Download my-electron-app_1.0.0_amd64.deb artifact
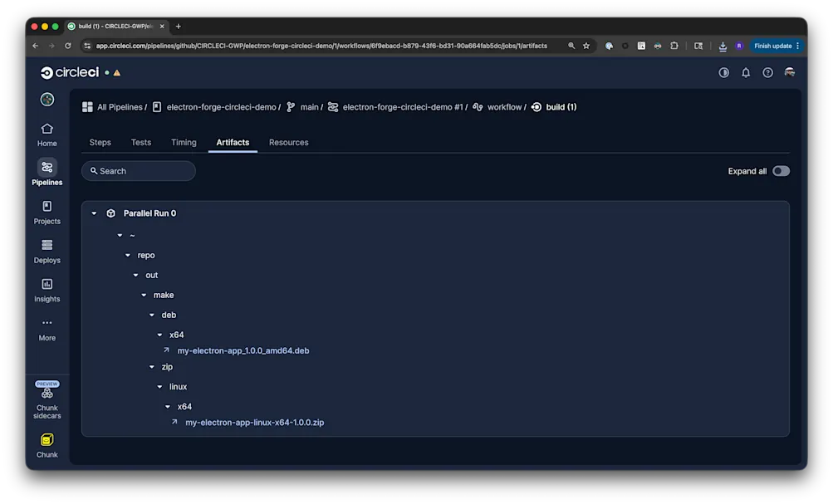Image resolution: width=833 pixels, height=504 pixels. point(243,350)
